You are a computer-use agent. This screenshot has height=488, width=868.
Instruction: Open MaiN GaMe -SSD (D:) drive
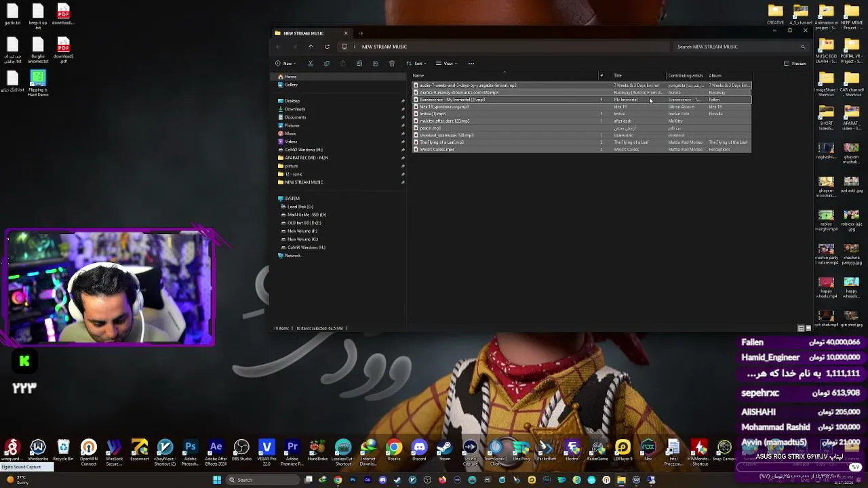[x=304, y=215]
